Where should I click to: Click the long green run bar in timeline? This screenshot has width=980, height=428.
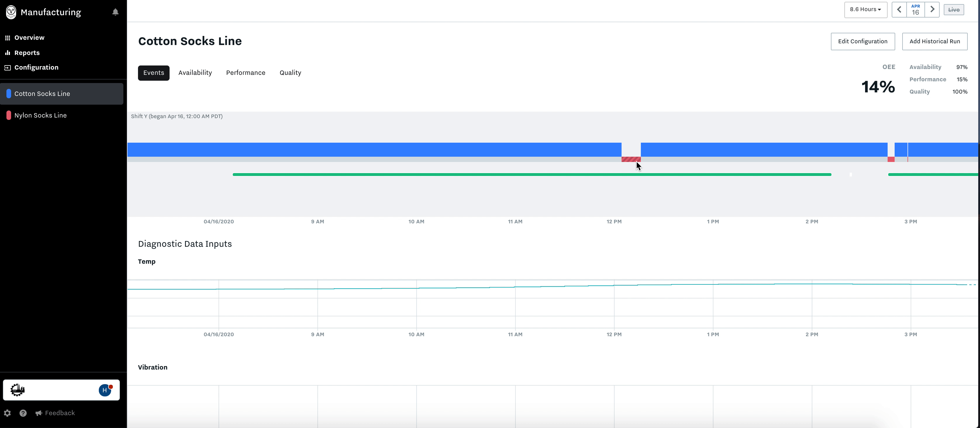[x=532, y=175]
